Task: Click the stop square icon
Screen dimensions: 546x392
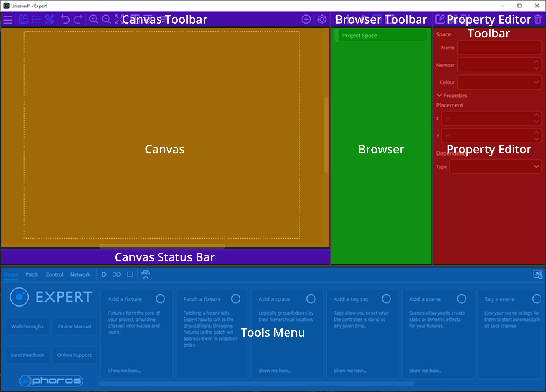Action: (130, 274)
